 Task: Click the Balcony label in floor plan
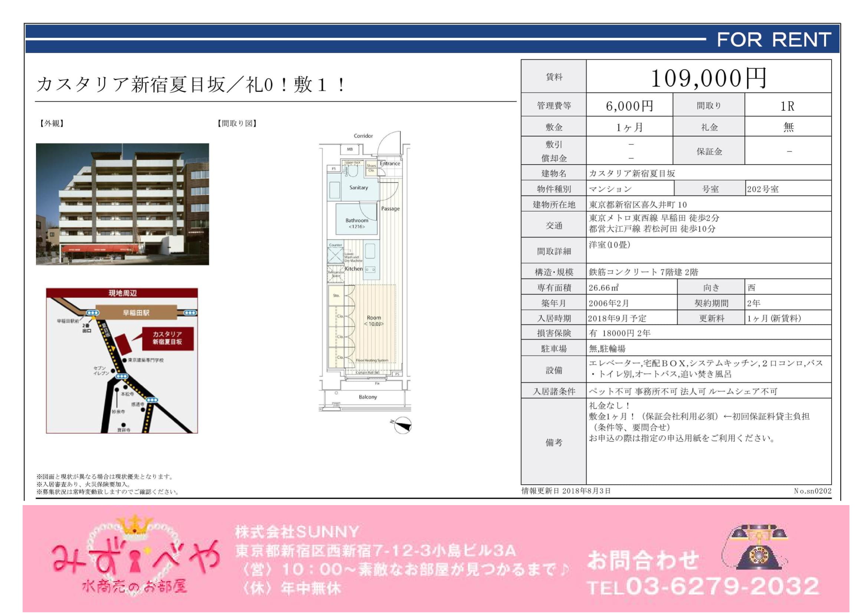368,397
